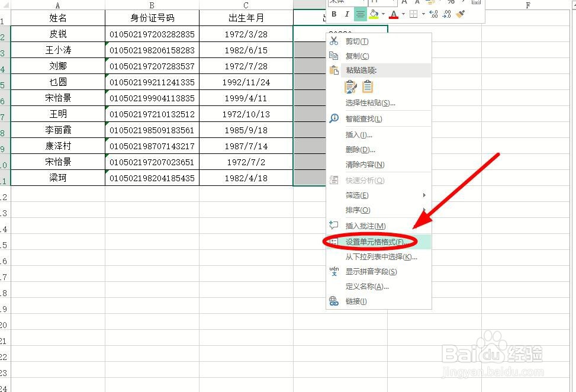Open 设置单元格格式(F)... format cells
The image size is (576, 392).
pos(379,242)
